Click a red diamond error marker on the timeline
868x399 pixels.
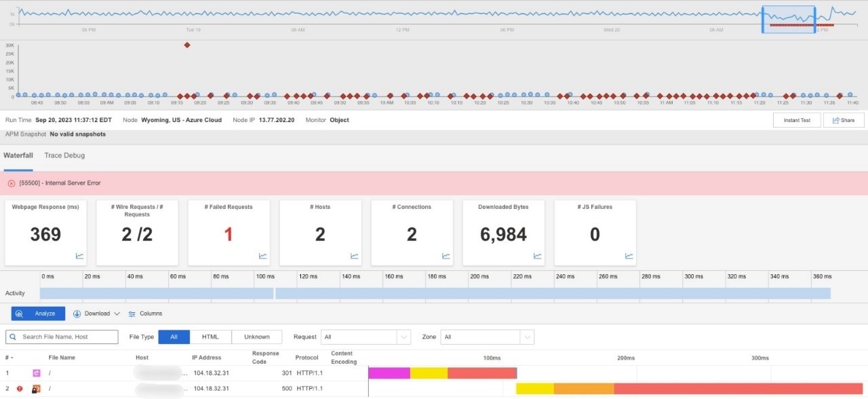[x=186, y=45]
